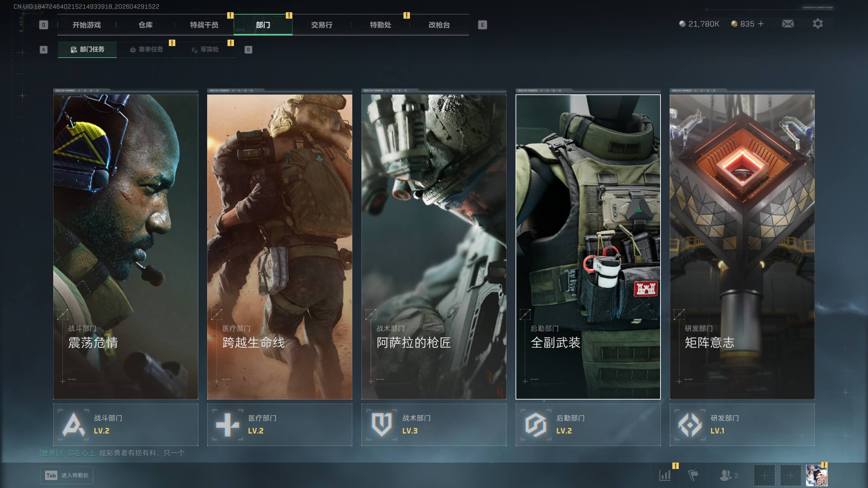
Task: Select the 阿萨拉的枪匠 tactical department card
Action: [x=434, y=247]
